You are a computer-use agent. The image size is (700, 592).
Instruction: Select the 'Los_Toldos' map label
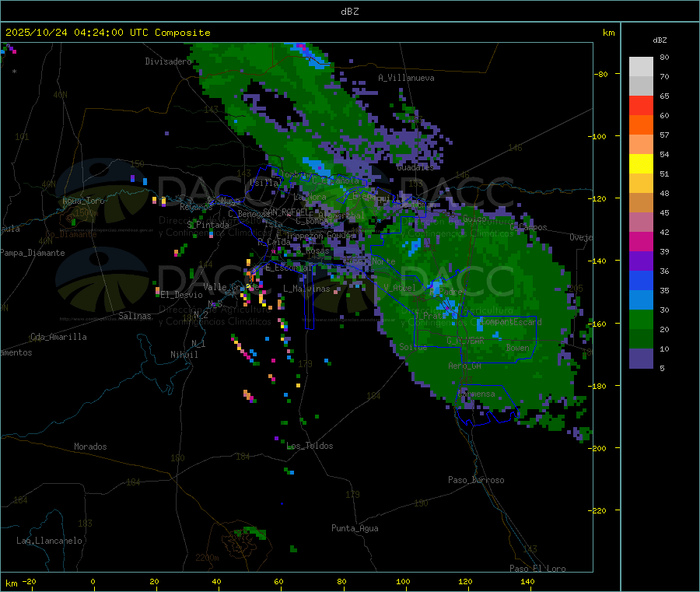[x=310, y=446]
